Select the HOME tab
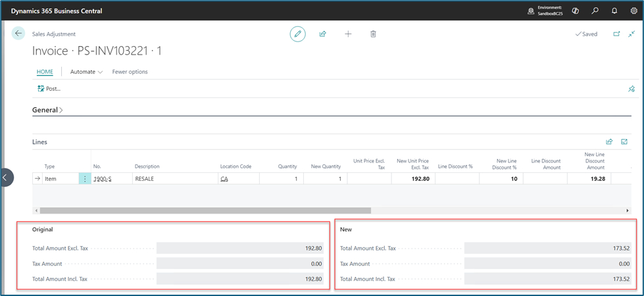Viewport: 644px width, 296px height. [x=45, y=72]
